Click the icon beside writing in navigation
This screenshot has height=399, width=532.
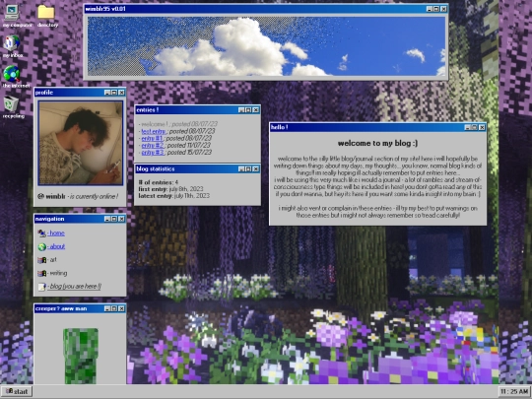click(41, 273)
